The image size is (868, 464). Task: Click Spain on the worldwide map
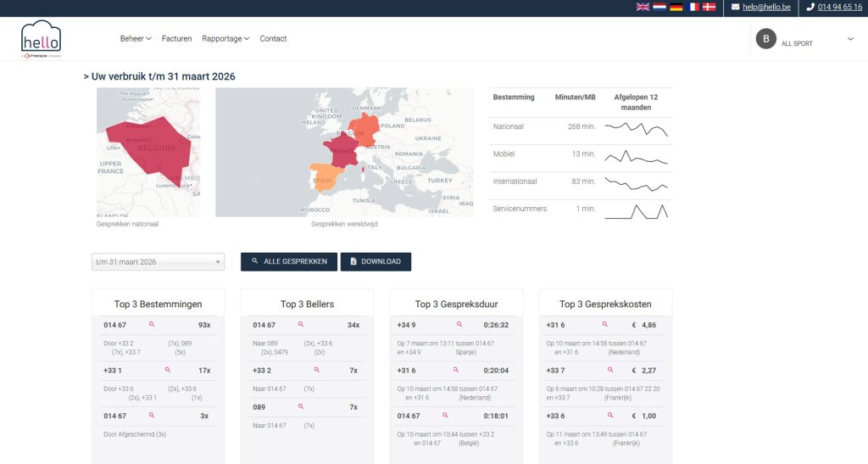tap(325, 177)
